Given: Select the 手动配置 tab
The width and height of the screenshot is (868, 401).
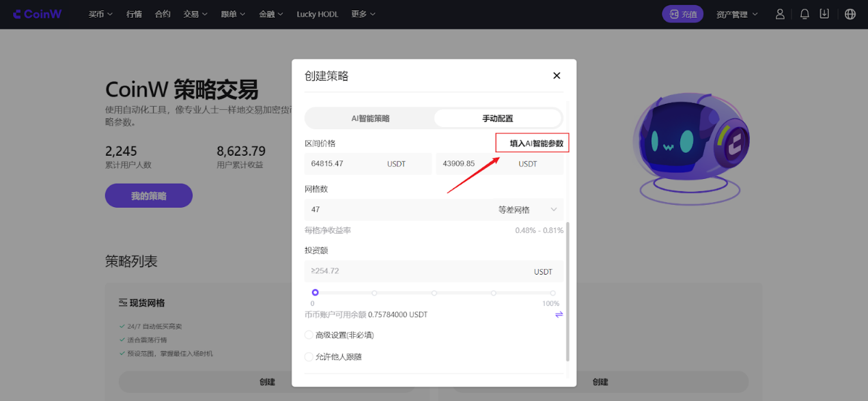Looking at the screenshot, I should (497, 118).
